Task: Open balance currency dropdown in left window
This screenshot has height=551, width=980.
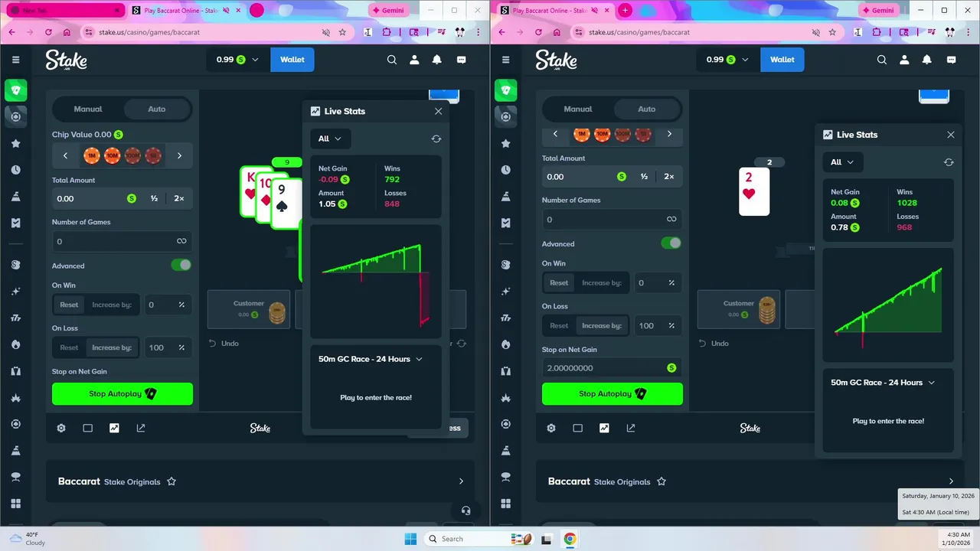Action: coord(238,60)
